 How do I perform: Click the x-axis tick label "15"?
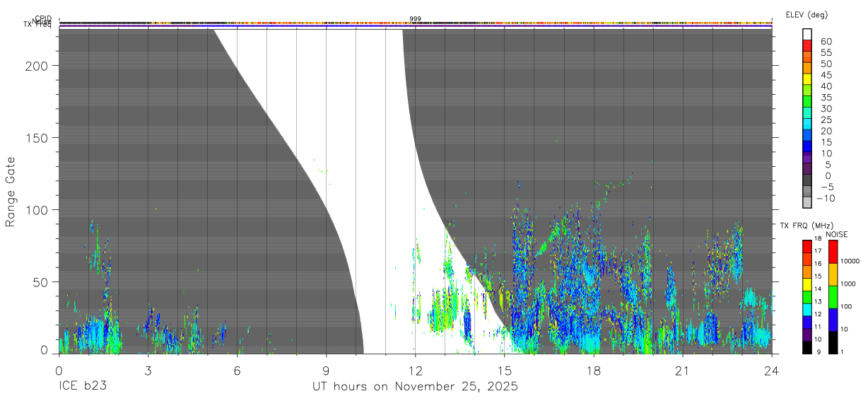[505, 371]
